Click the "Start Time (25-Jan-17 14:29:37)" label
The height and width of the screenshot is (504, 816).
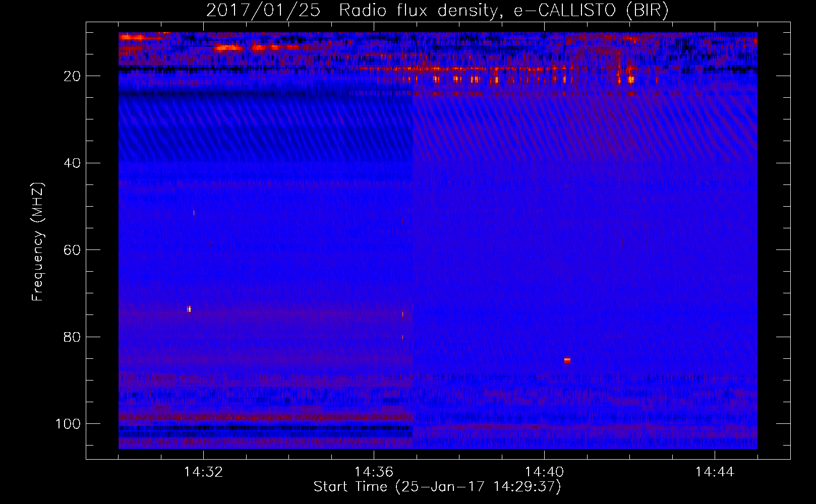click(x=437, y=487)
